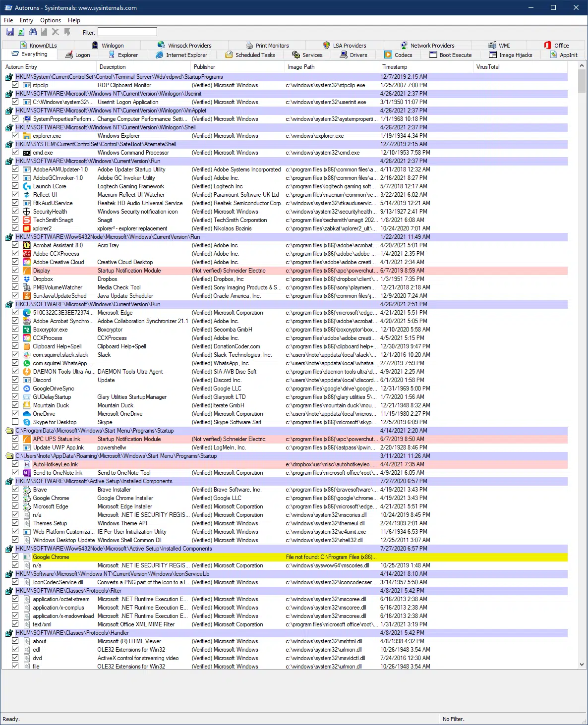Focus the Filter text field
The image size is (588, 725).
(x=127, y=32)
